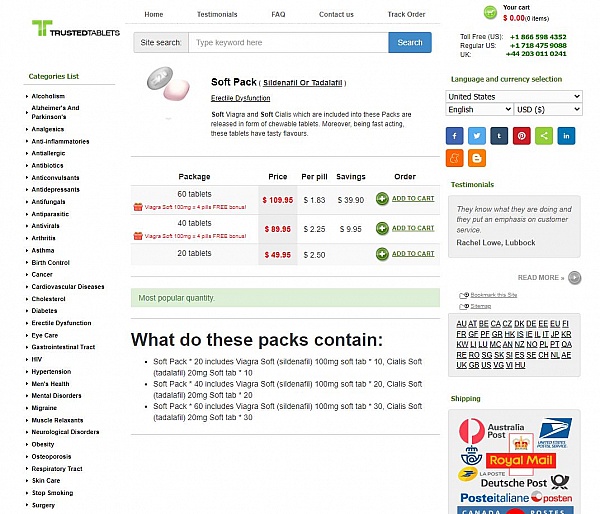Click the green ShareThis icon
Screen dimensions: 600x514
[x=544, y=136]
